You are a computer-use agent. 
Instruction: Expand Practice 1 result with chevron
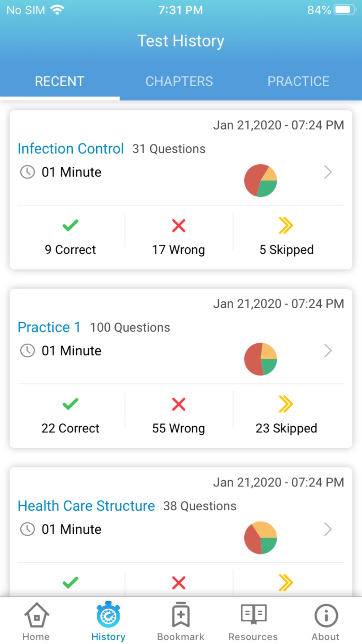pos(328,351)
